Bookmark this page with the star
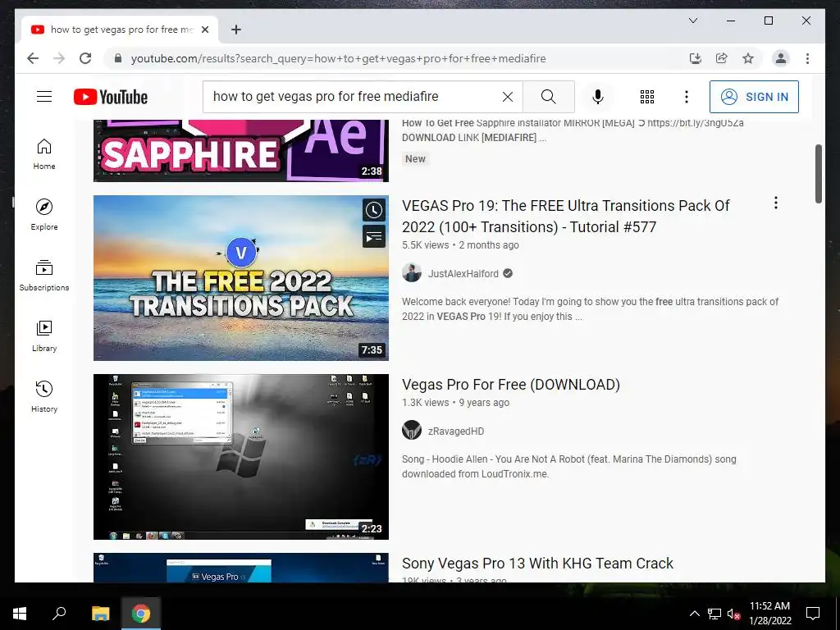840x630 pixels. click(748, 58)
